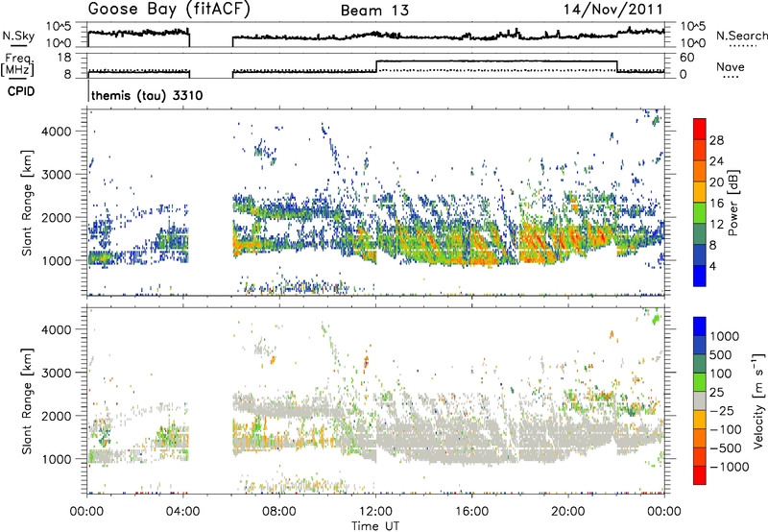This screenshot has height=532, width=768.
Task: Pick the bright blue bottom Power color segment
Action: click(x=700, y=277)
